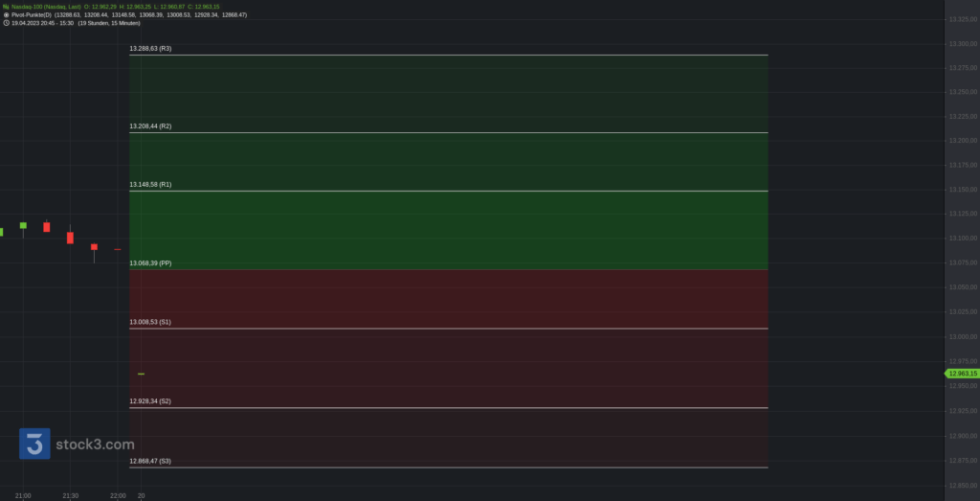Open the Pivot-Punkte(D) indicator label
Viewport: 980px width, 501px height.
tap(32, 14)
